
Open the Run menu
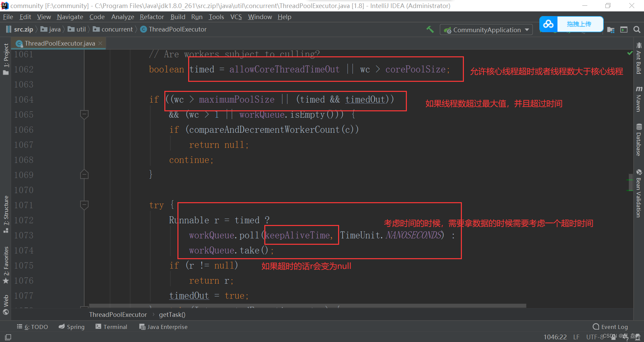[197, 17]
